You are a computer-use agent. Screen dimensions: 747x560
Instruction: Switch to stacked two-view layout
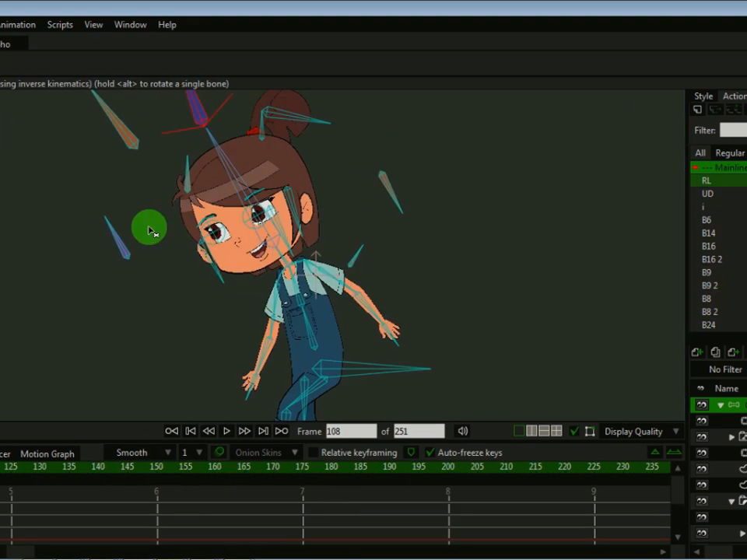coord(544,432)
